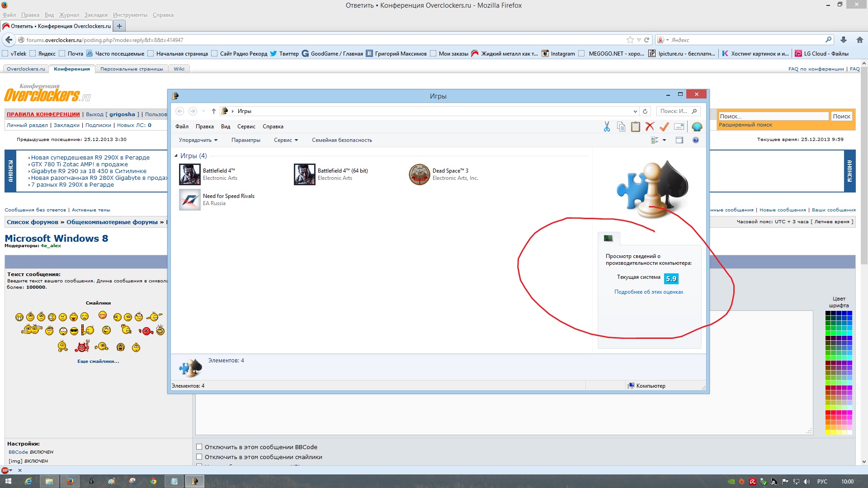Check 'Отключить в этом сообщении смайлики'

(x=199, y=457)
